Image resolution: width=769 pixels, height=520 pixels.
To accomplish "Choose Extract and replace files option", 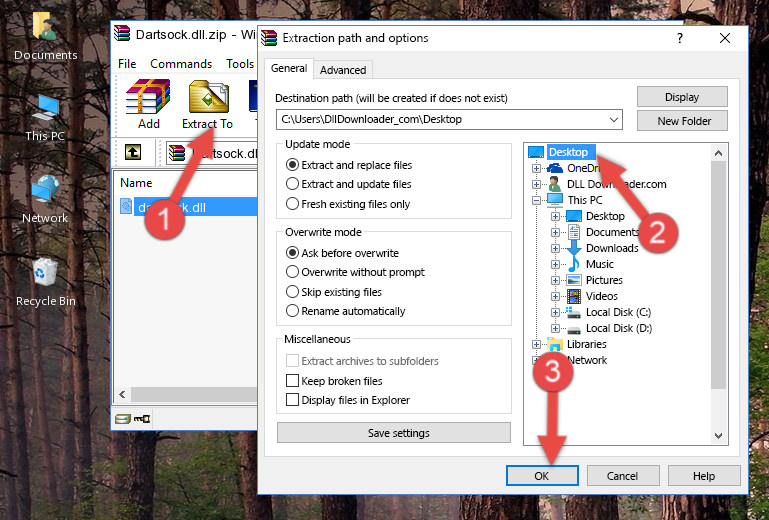I will coord(292,165).
